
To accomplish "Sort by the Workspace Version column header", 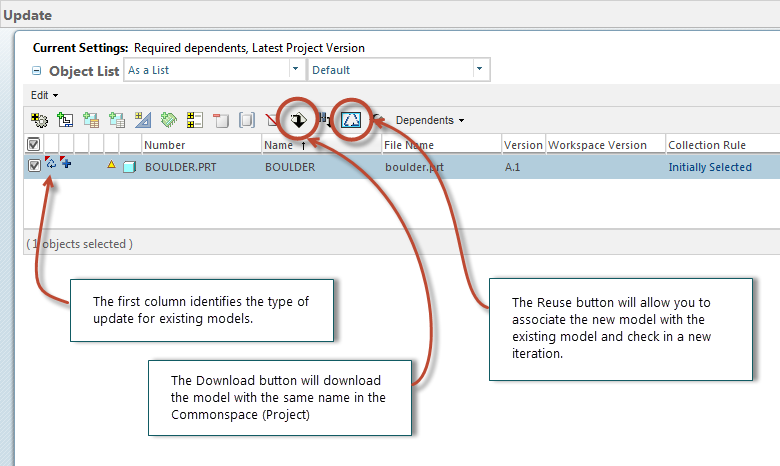I will pyautogui.click(x=597, y=145).
